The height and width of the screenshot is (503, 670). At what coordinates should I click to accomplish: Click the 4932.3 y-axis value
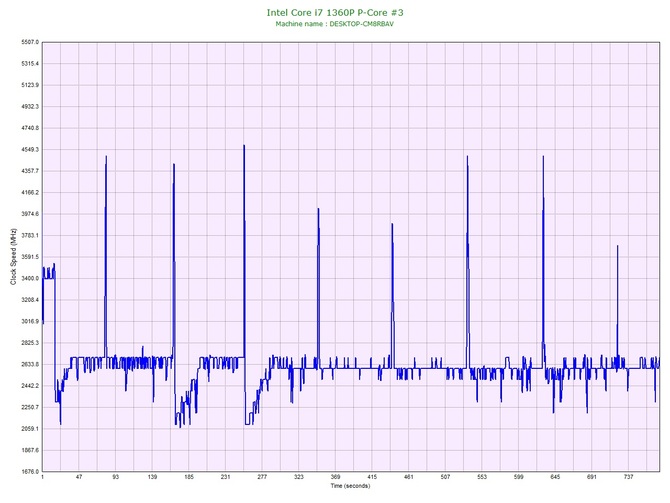coord(30,106)
